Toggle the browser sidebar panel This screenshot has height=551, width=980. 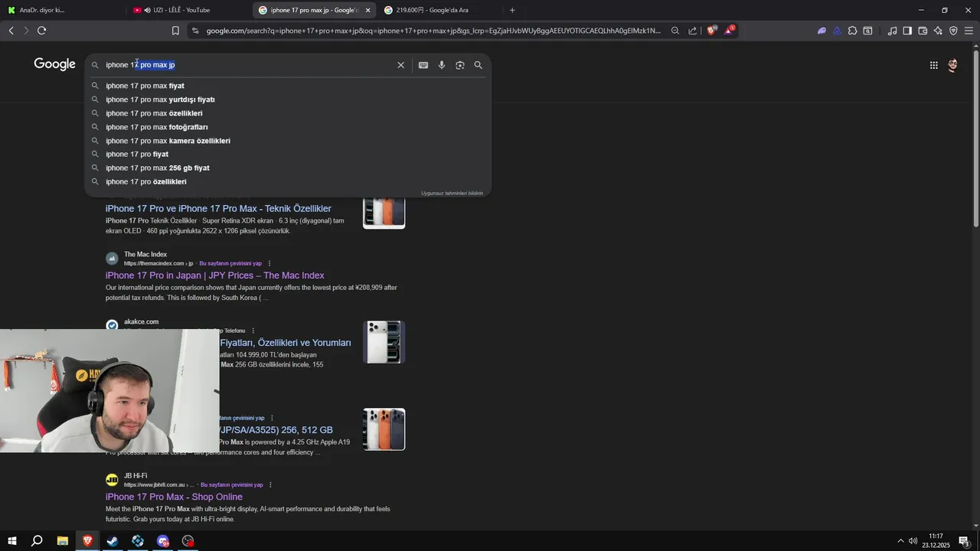coord(907,31)
